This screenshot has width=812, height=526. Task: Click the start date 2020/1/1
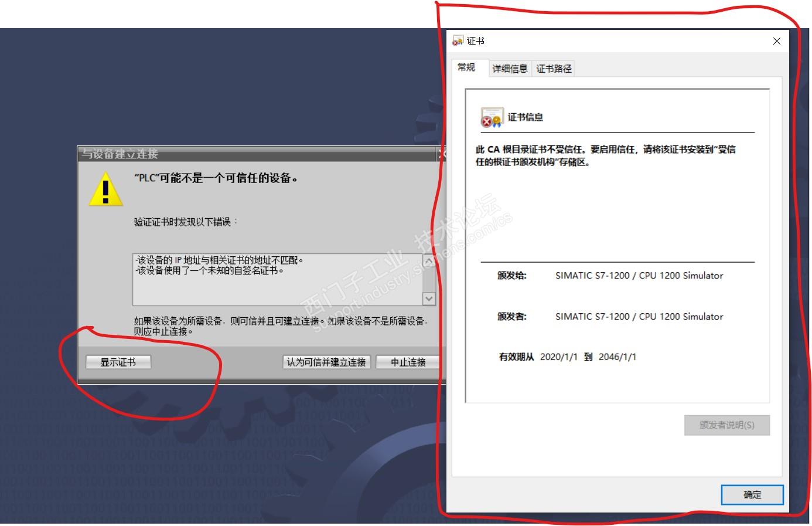click(559, 357)
